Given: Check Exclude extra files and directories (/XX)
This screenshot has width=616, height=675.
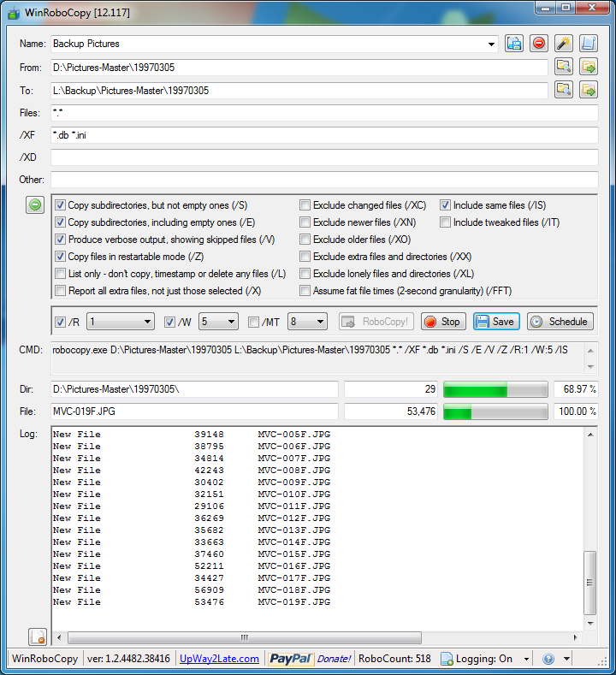Looking at the screenshot, I should 305,257.
